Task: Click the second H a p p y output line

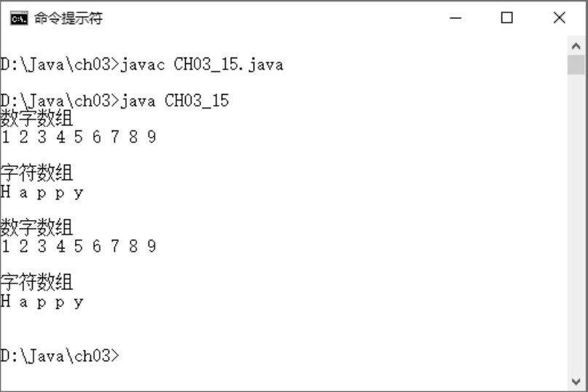Action: 42,302
